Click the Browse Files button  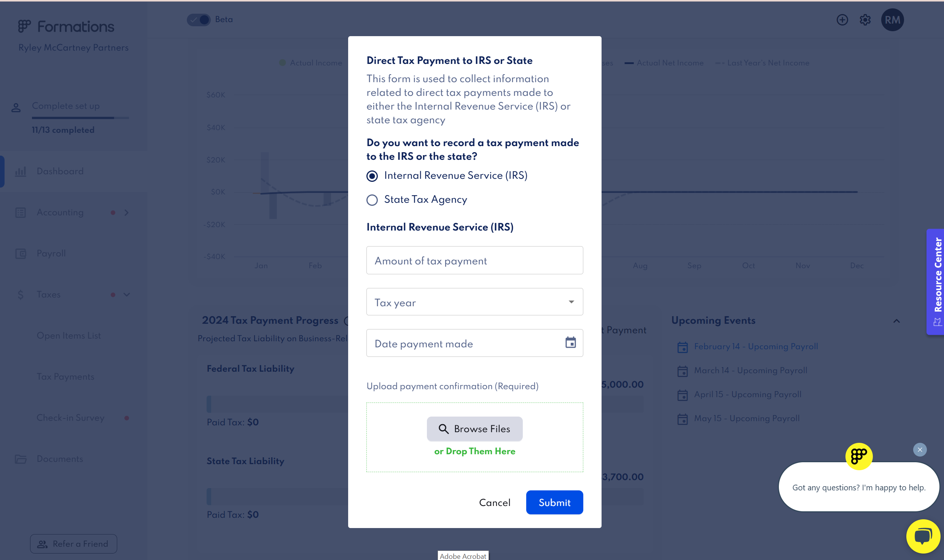(x=474, y=429)
